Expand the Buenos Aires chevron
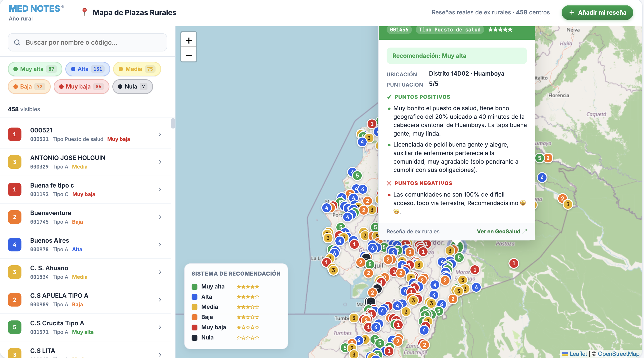Image resolution: width=644 pixels, height=358 pixels. click(x=160, y=244)
